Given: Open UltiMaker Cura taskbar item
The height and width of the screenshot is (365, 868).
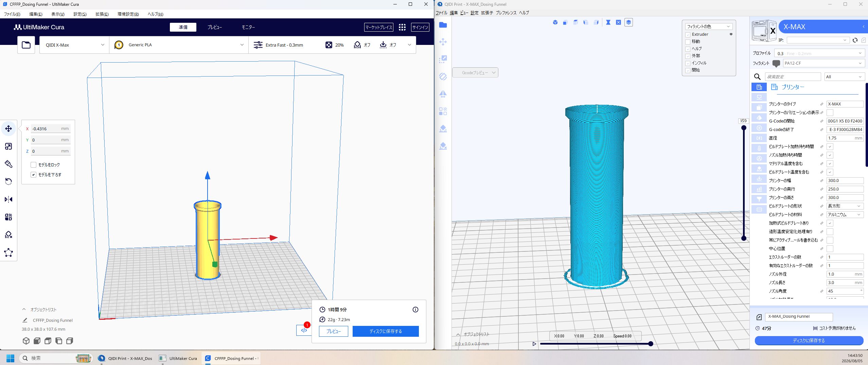Looking at the screenshot, I should tap(178, 358).
